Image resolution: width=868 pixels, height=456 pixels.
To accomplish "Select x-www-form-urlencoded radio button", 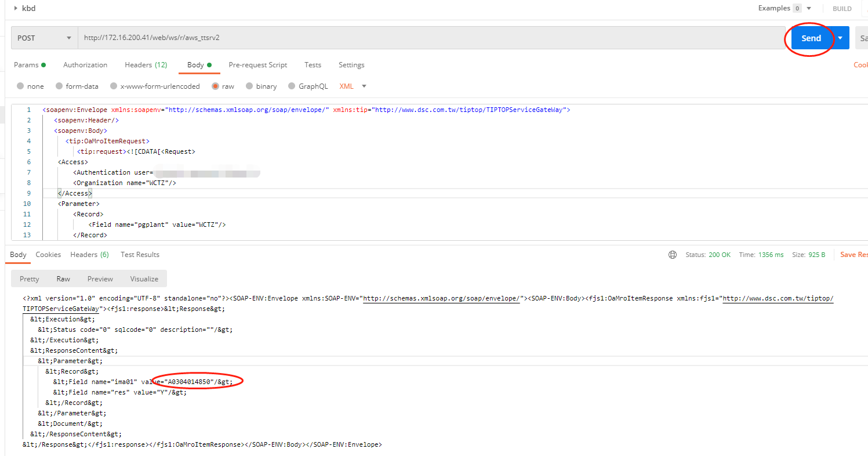I will click(114, 86).
